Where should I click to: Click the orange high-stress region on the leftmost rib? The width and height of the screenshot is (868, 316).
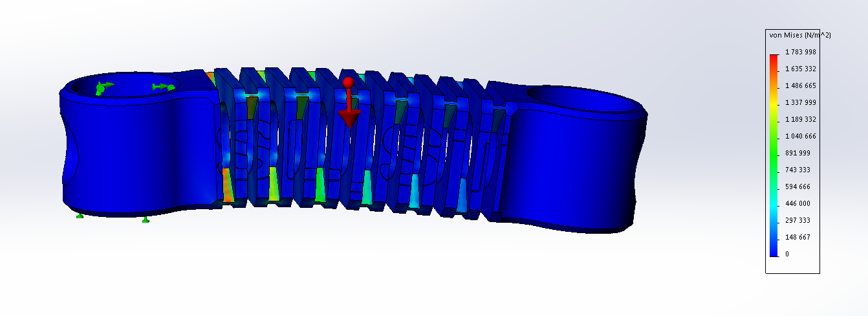point(226,185)
